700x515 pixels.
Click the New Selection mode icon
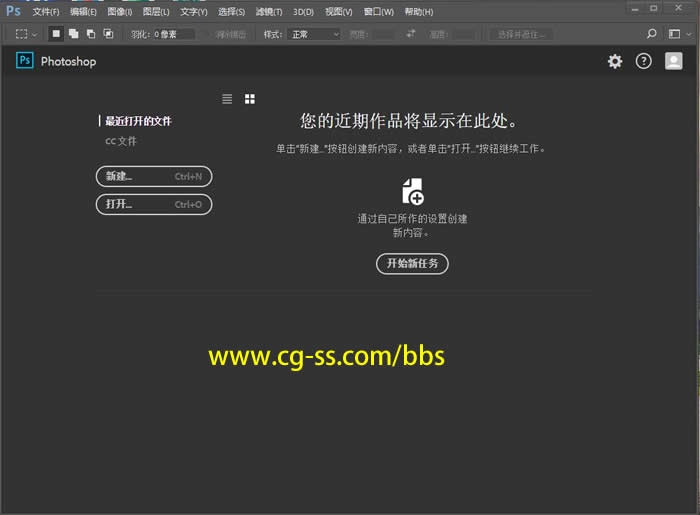tap(56, 33)
